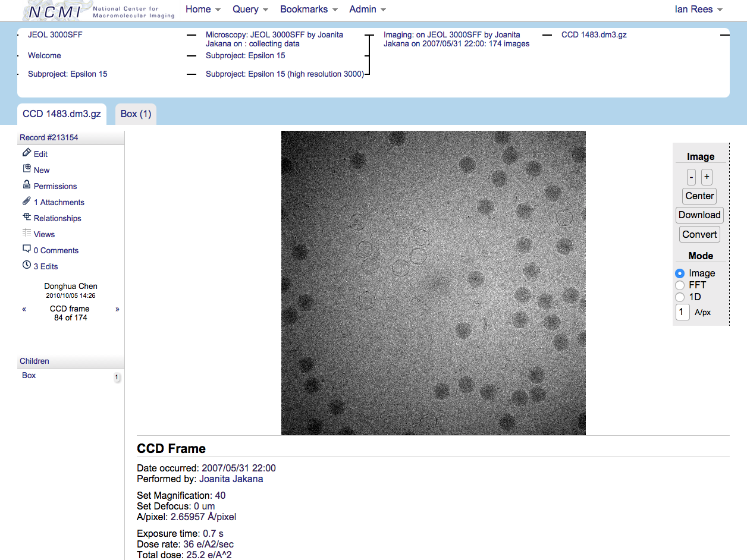Image resolution: width=747 pixels, height=560 pixels.
Task: Click A/pixel value 2.65957
Action: (203, 517)
